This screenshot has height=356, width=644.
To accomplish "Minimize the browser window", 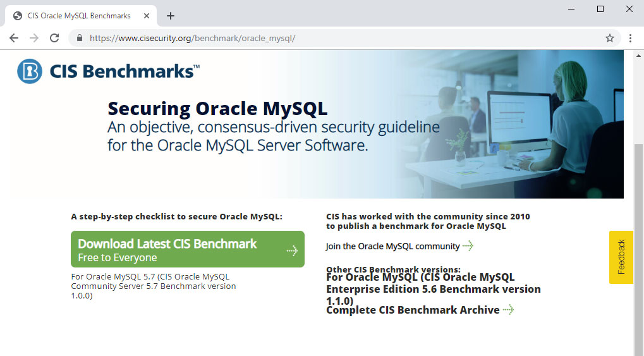I will tap(571, 9).
